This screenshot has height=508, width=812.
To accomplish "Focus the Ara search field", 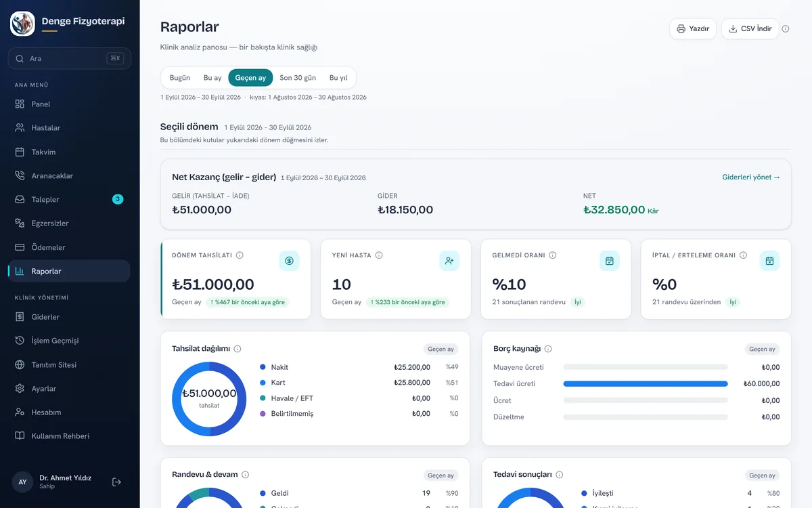I will pos(69,58).
